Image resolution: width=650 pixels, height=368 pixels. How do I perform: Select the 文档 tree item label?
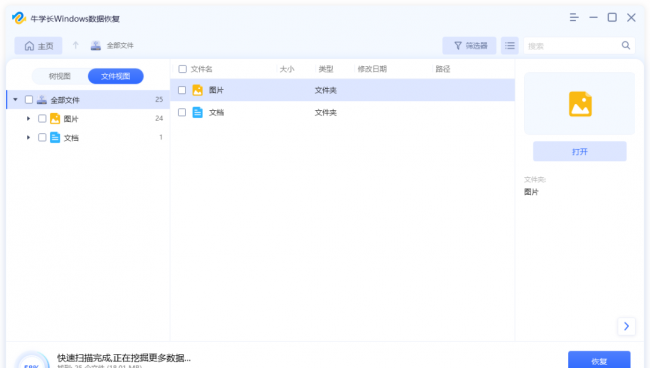[x=71, y=138]
